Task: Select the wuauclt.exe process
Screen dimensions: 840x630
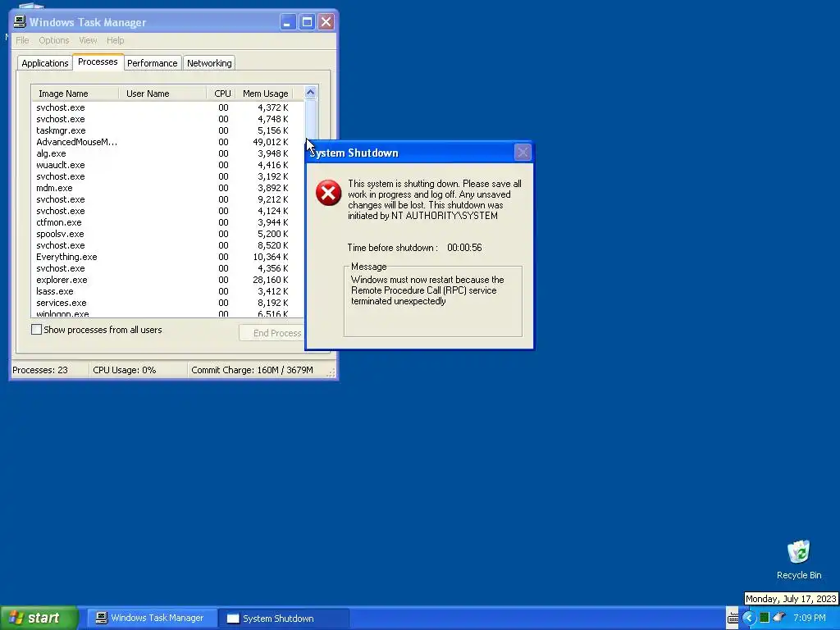Action: click(167, 165)
